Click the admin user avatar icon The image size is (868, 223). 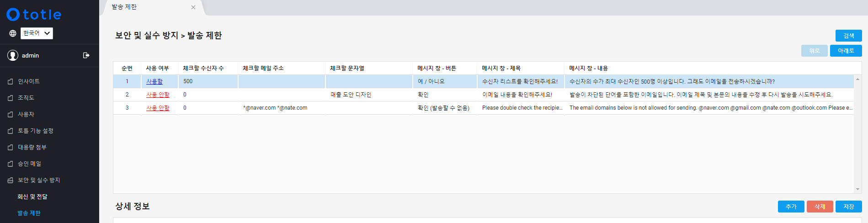pyautogui.click(x=13, y=55)
